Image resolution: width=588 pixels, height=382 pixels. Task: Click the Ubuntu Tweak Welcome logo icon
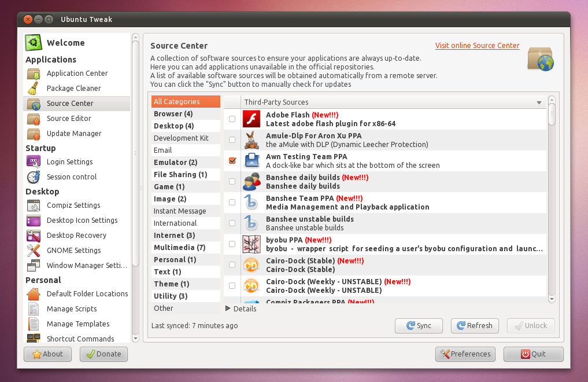pyautogui.click(x=34, y=42)
